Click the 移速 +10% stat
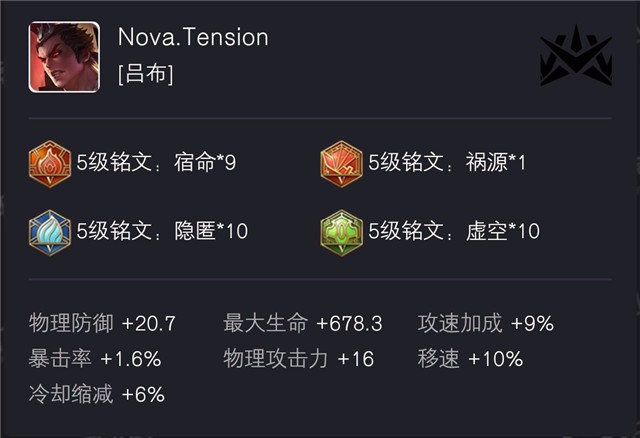The width and height of the screenshot is (640, 438). (x=470, y=359)
